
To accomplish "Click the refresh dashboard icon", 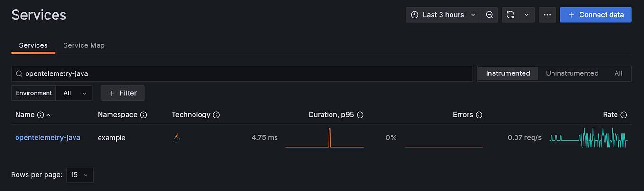I will [x=510, y=15].
